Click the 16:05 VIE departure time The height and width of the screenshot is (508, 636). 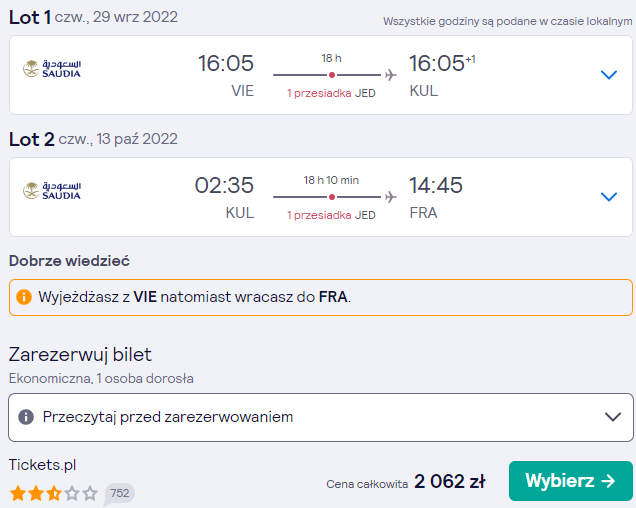click(226, 64)
